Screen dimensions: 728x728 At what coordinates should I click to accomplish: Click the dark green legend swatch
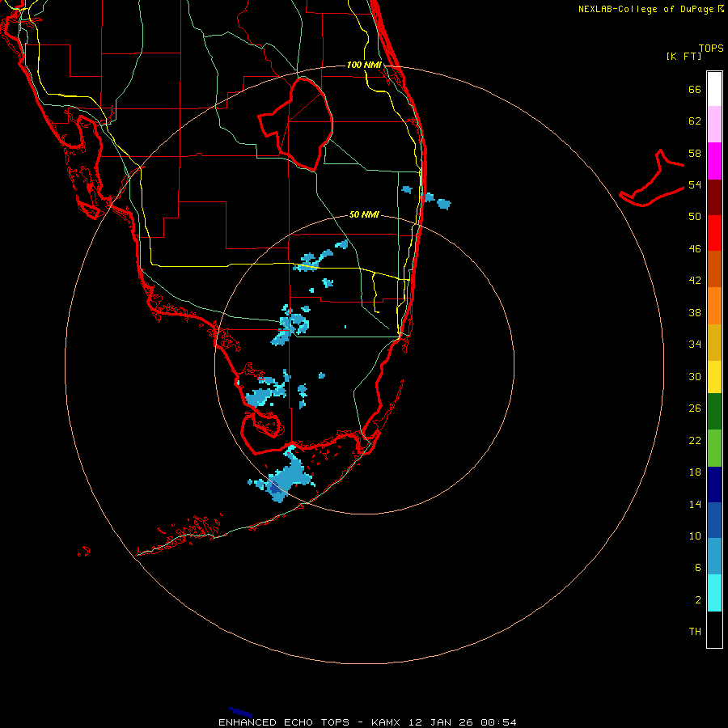[x=714, y=412]
